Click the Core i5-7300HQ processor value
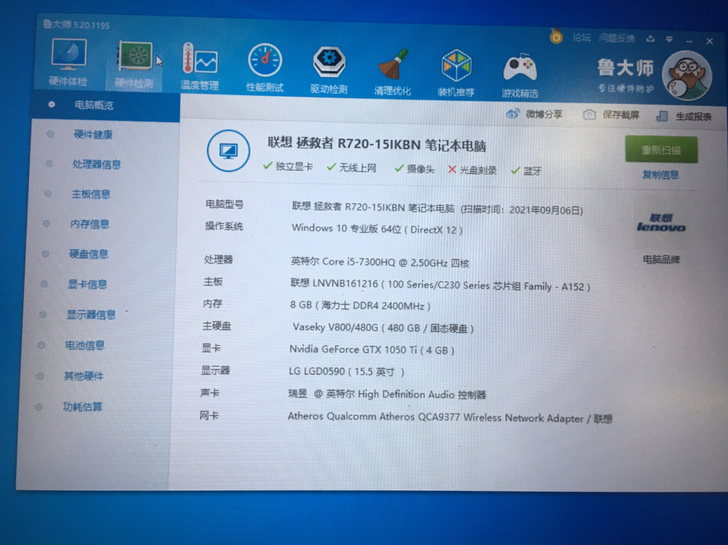This screenshot has height=545, width=728. [379, 262]
